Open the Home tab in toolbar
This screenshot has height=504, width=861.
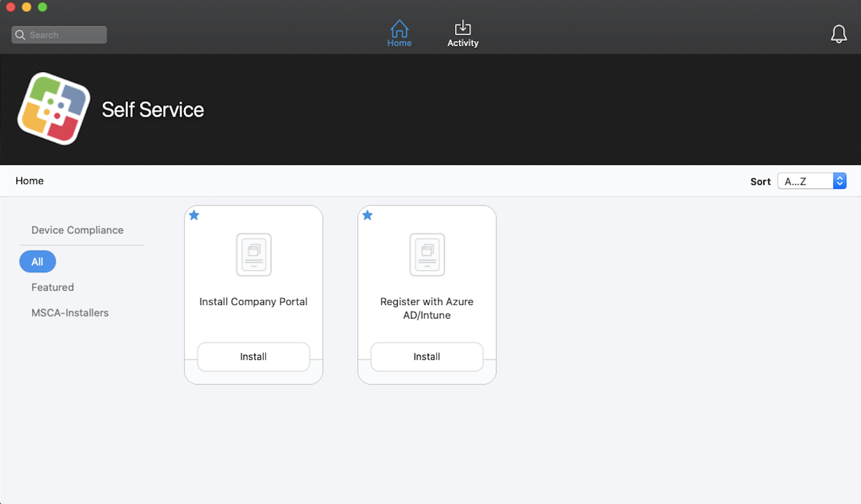pyautogui.click(x=399, y=33)
